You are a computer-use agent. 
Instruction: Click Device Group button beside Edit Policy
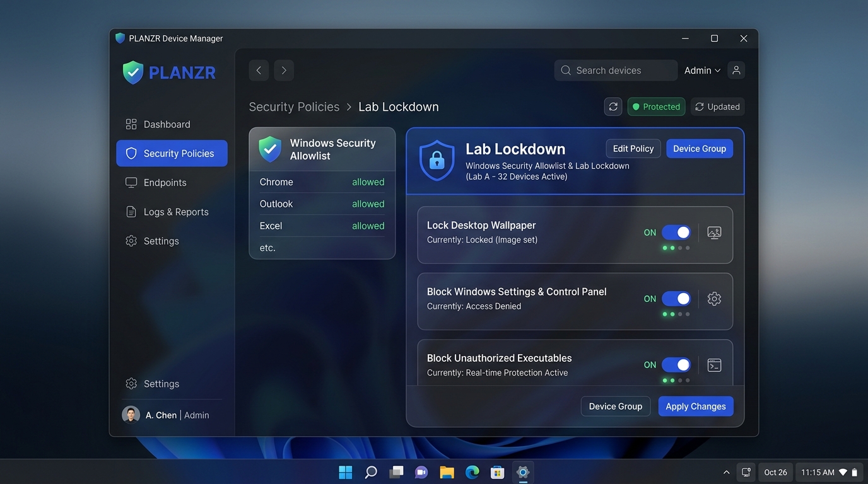pos(700,149)
